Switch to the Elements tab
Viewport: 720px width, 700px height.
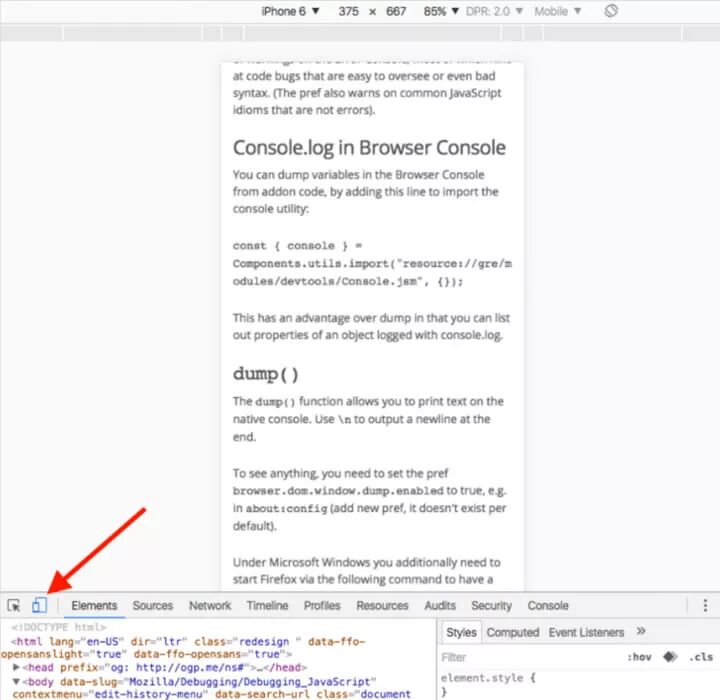(x=94, y=605)
